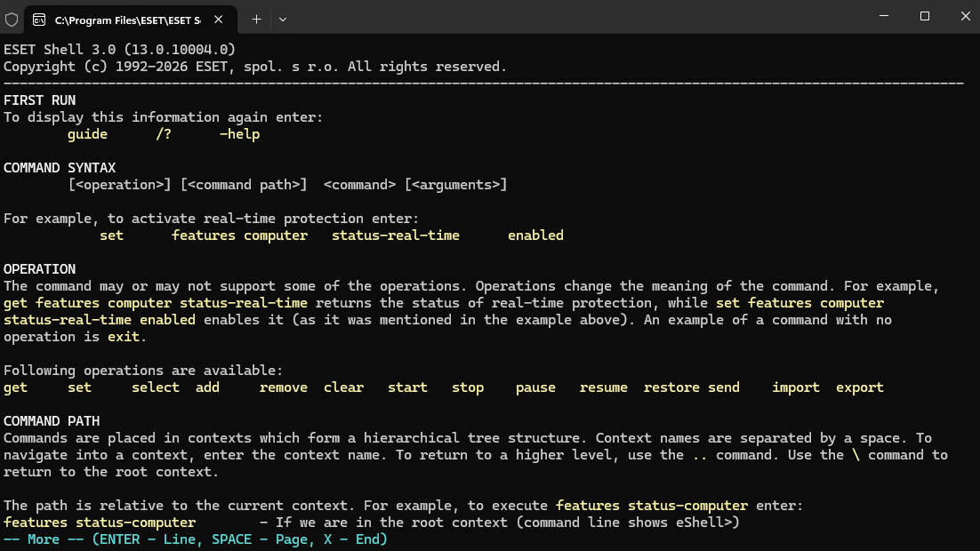Click the 'get' operation
Viewport: 980px width, 551px height.
point(15,387)
